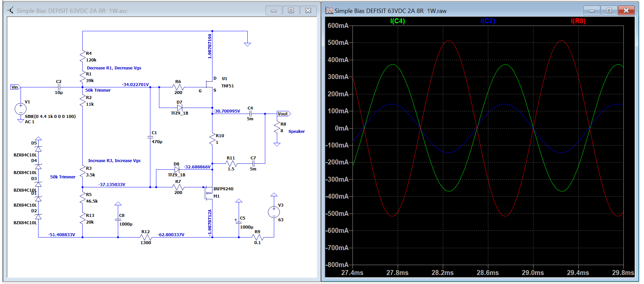The image size is (644, 284).
Task: Click capacitor C2 10µ symbol
Action: pos(59,87)
